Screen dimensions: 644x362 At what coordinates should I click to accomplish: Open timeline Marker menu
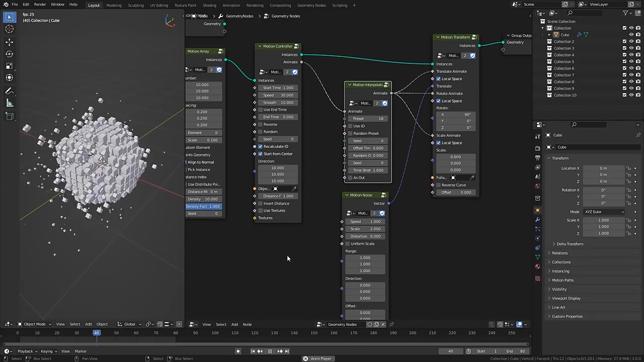click(80, 351)
